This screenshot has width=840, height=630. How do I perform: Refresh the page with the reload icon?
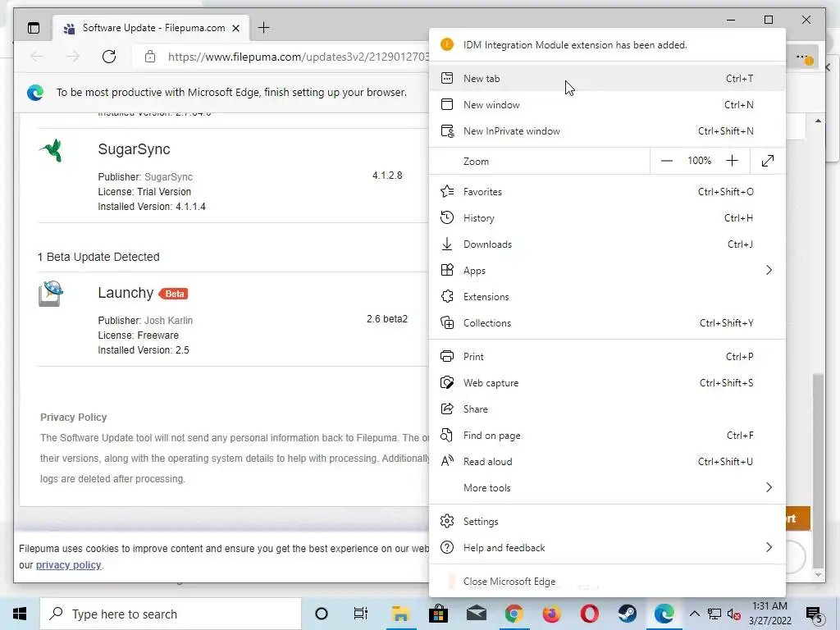coord(109,57)
